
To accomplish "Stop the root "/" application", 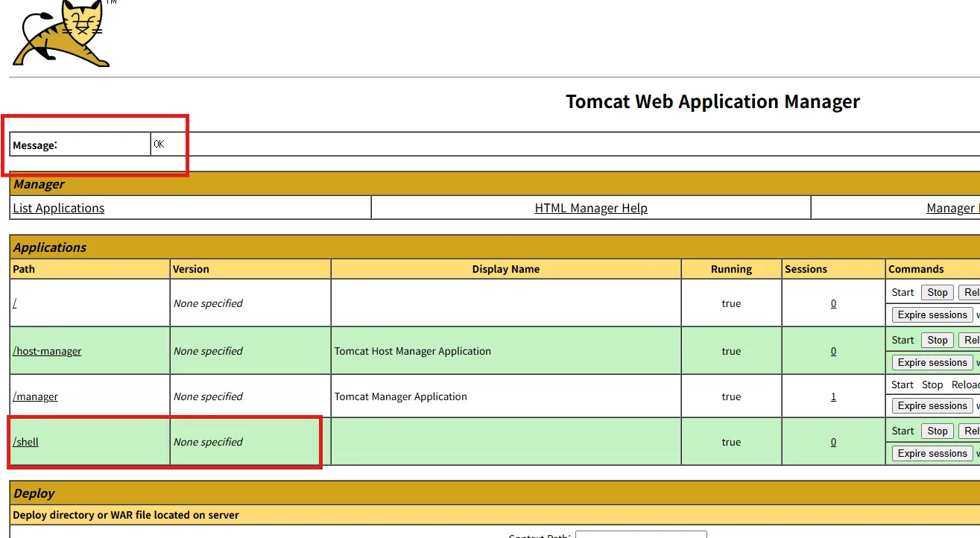I will 938,293.
